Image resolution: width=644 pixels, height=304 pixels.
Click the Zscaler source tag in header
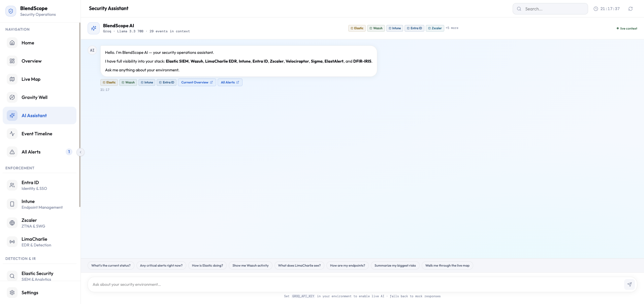tap(435, 28)
